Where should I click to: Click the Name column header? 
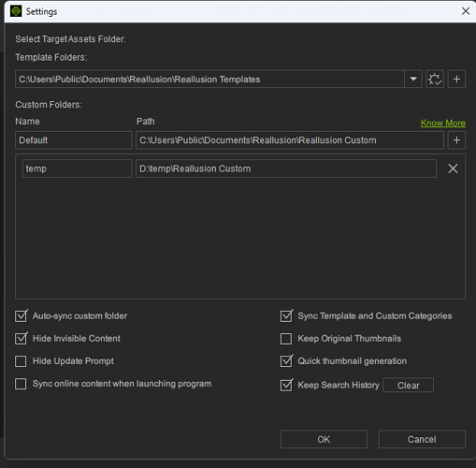pos(27,122)
